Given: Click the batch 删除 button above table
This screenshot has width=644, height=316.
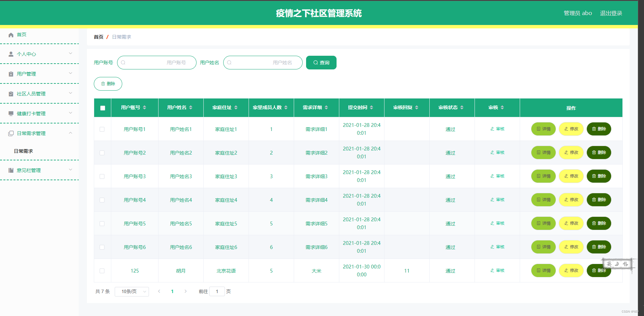Looking at the screenshot, I should [108, 84].
